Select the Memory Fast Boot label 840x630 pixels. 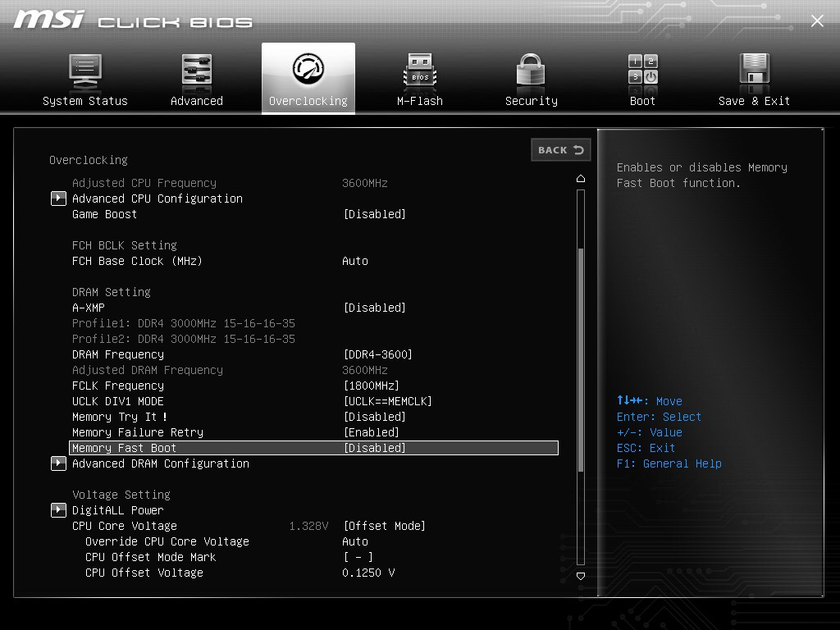click(124, 448)
